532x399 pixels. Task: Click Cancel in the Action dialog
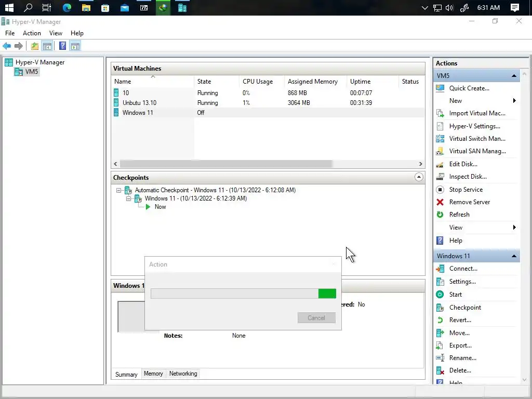(x=316, y=317)
